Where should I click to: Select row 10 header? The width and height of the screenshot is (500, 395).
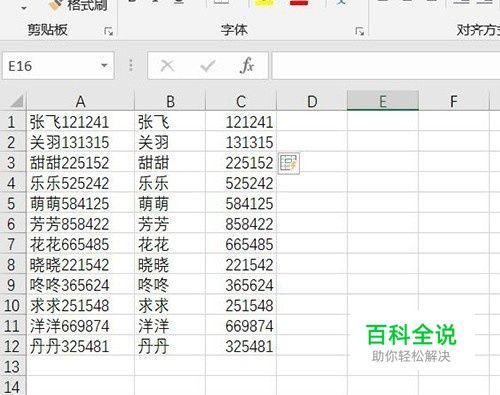point(13,305)
